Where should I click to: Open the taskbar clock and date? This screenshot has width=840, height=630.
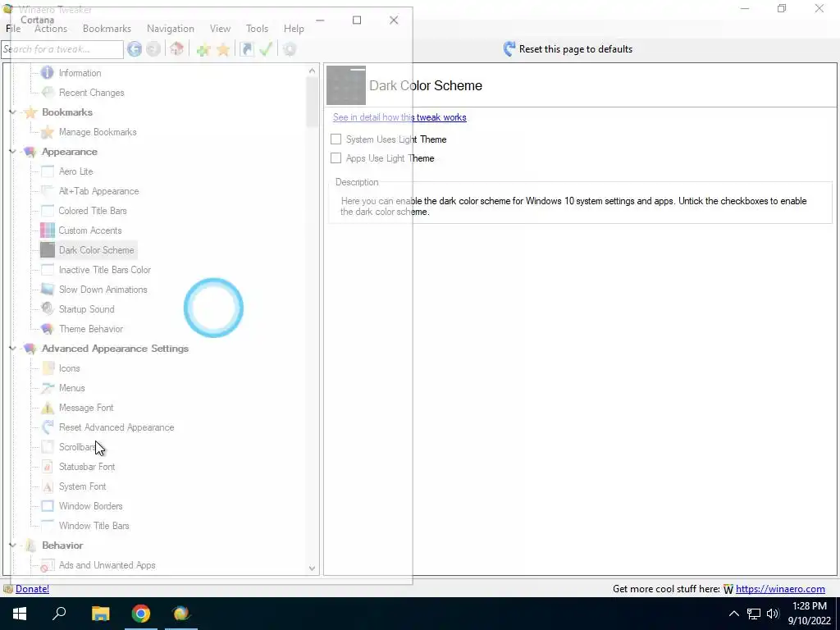(x=810, y=614)
